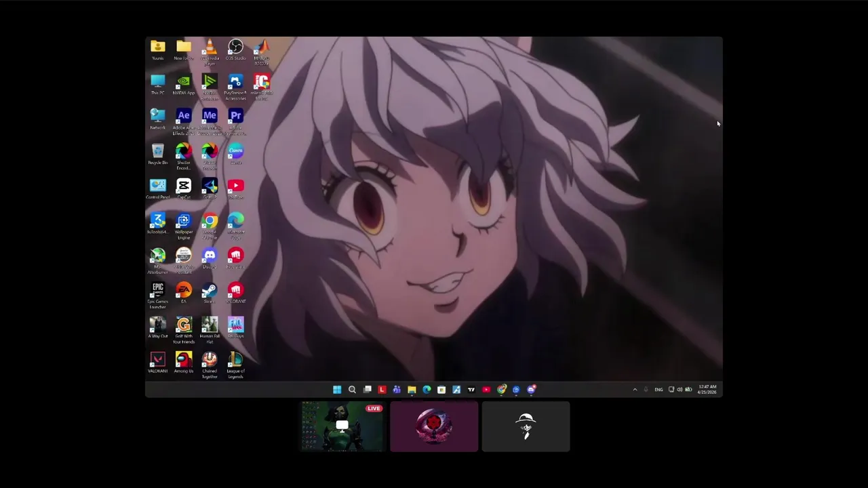This screenshot has height=488, width=868.
Task: Select the New folder desktop folder
Action: pos(184,50)
